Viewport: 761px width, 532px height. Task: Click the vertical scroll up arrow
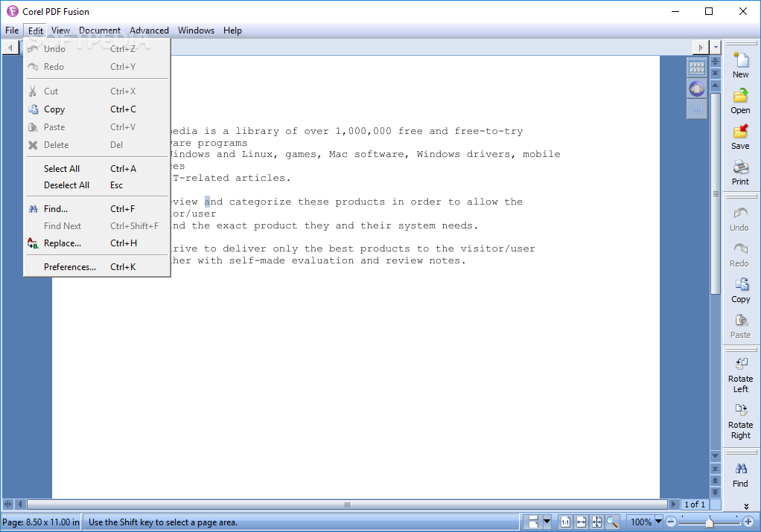click(x=716, y=86)
